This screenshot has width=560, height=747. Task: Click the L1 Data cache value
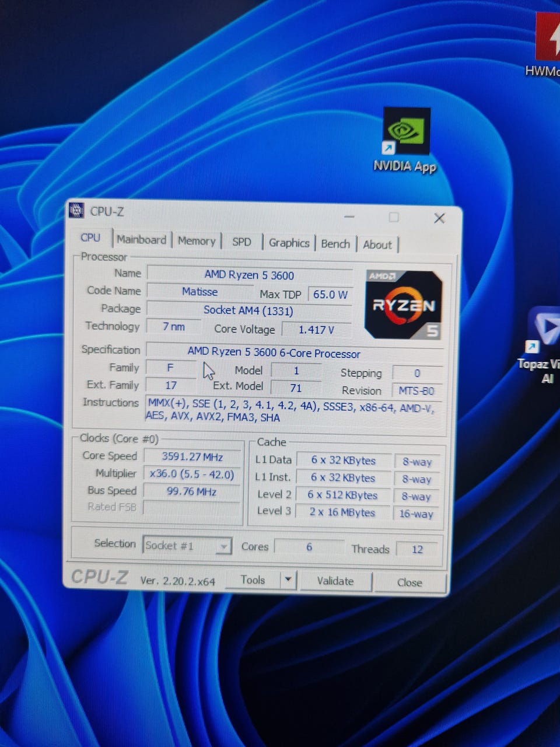344,460
